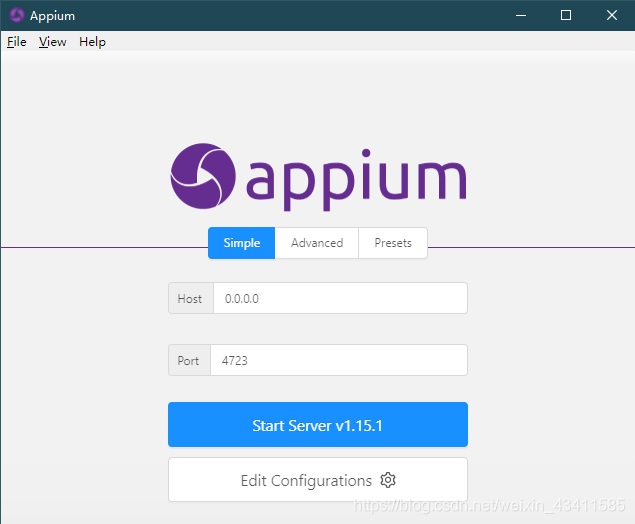Switch to the Presets tab

pyautogui.click(x=393, y=243)
